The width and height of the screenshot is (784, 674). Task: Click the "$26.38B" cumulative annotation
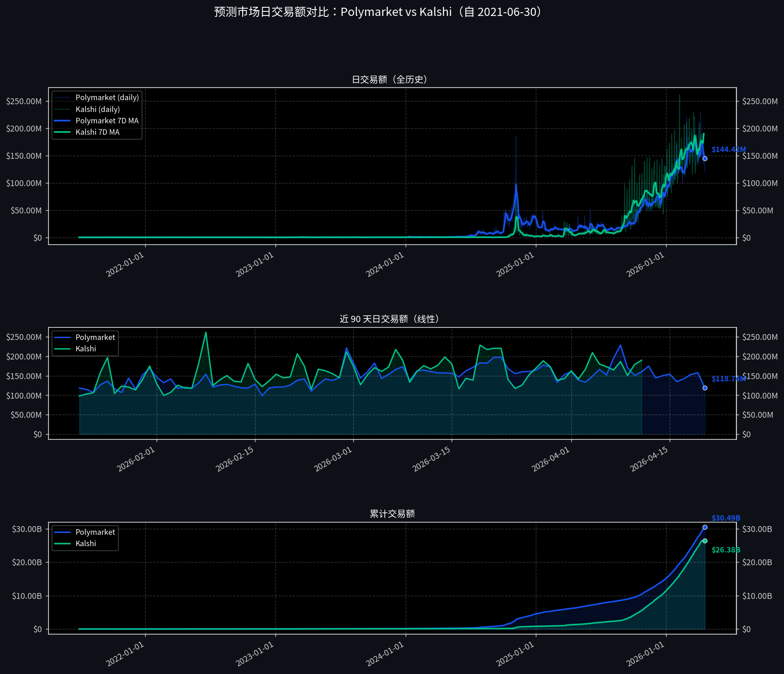pyautogui.click(x=726, y=550)
